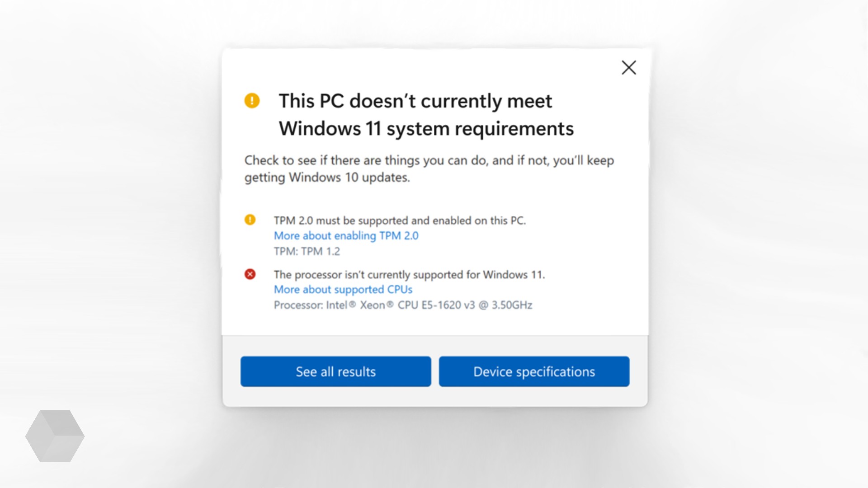Viewport: 868px width, 488px height.
Task: Click the '3.50GHz' clock speed text
Action: coord(512,305)
